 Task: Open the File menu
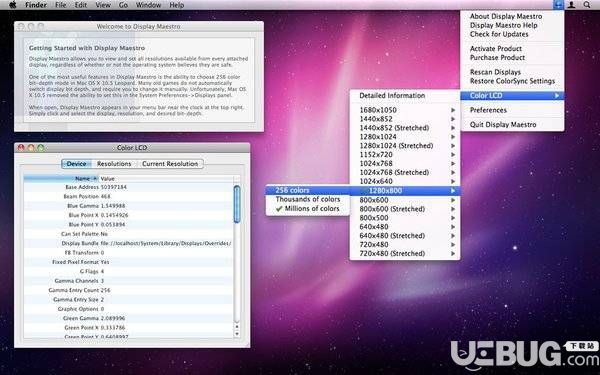pyautogui.click(x=60, y=5)
